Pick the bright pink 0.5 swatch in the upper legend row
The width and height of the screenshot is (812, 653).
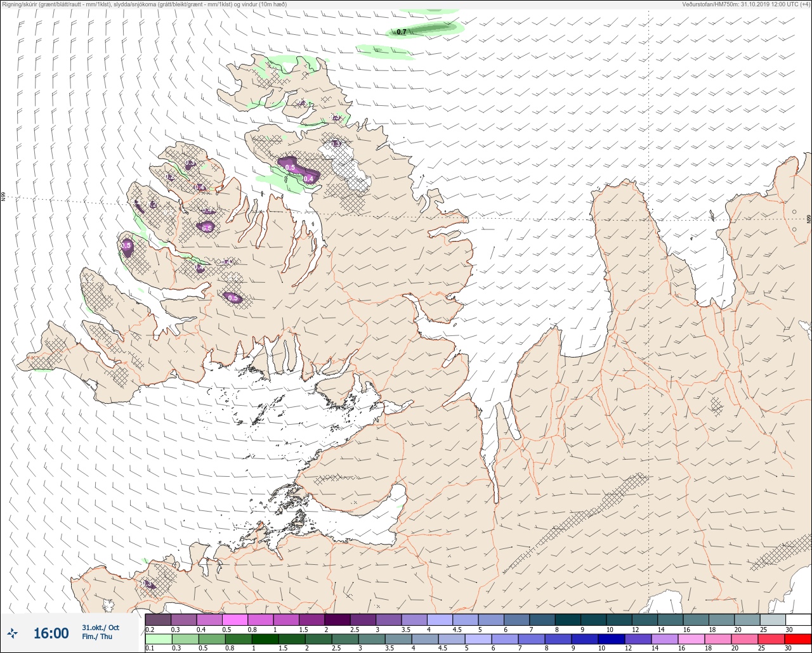(235, 619)
